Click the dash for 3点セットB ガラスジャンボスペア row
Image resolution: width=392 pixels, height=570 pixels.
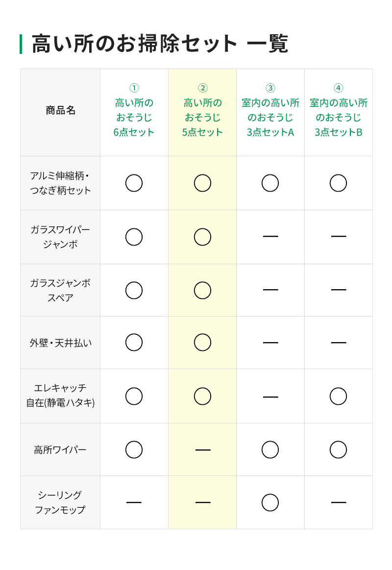click(338, 290)
